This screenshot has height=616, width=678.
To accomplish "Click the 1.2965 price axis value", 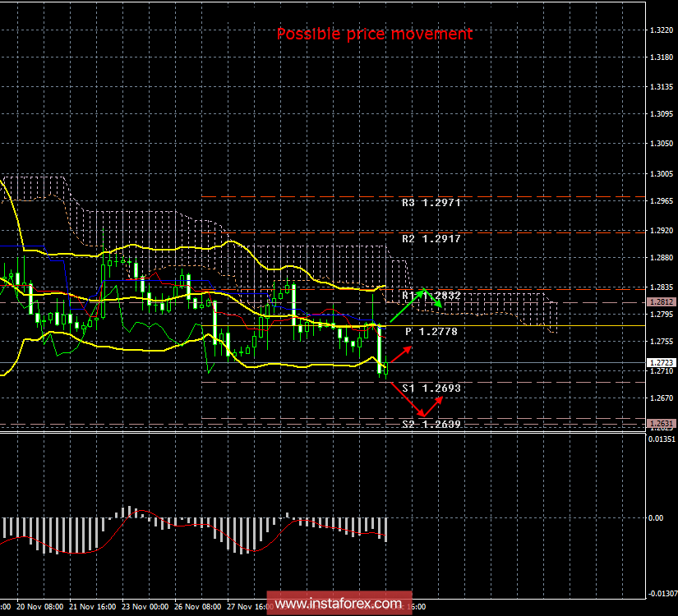I will pos(662,201).
